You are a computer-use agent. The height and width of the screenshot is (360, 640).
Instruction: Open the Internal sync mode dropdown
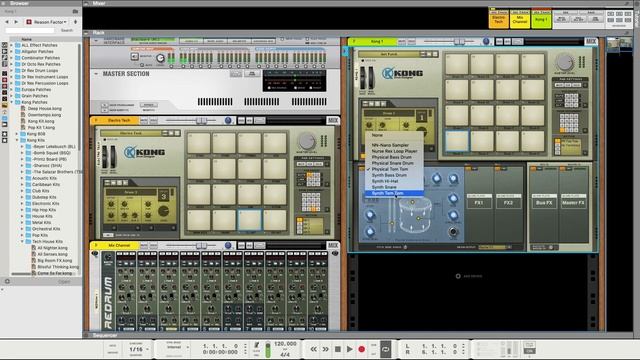tap(177, 347)
